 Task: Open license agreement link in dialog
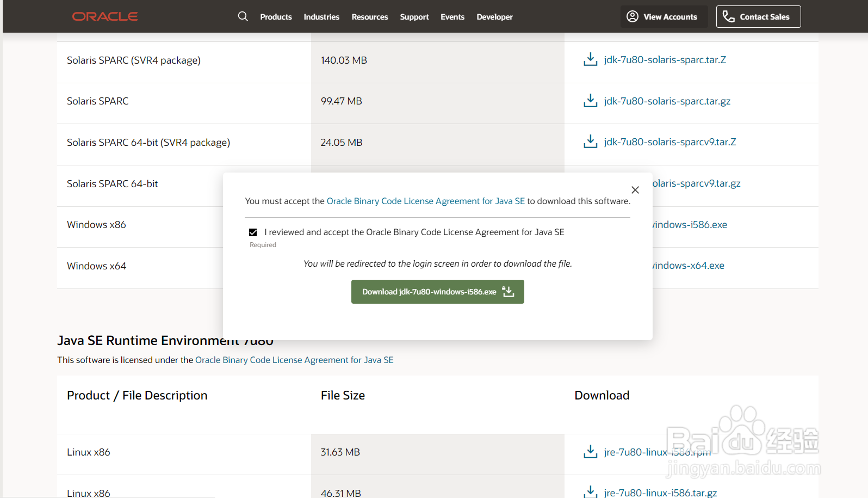point(426,201)
